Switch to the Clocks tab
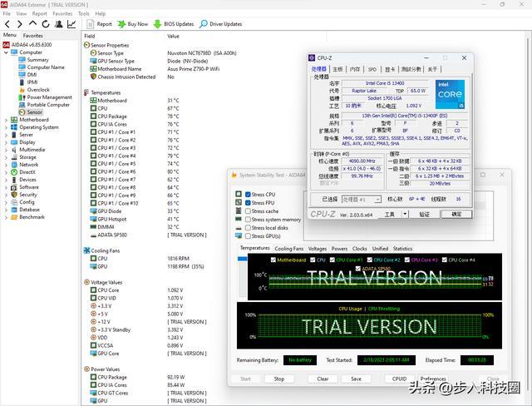This screenshot has height=406, width=532. (x=360, y=249)
